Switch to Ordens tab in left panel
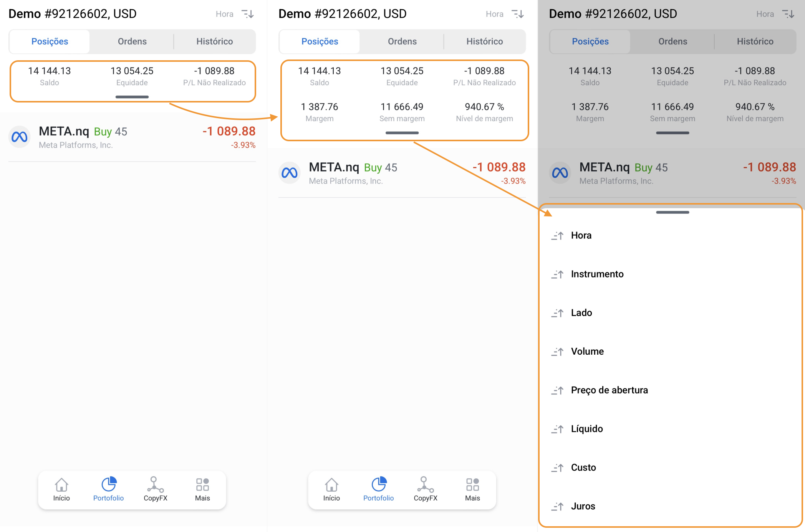This screenshot has width=805, height=532. [x=132, y=41]
